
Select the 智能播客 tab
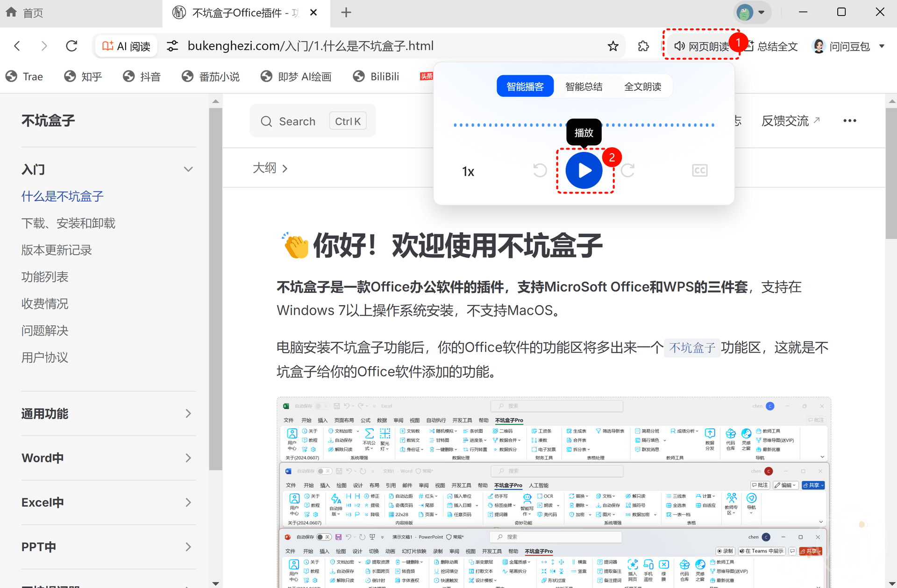[x=525, y=86]
